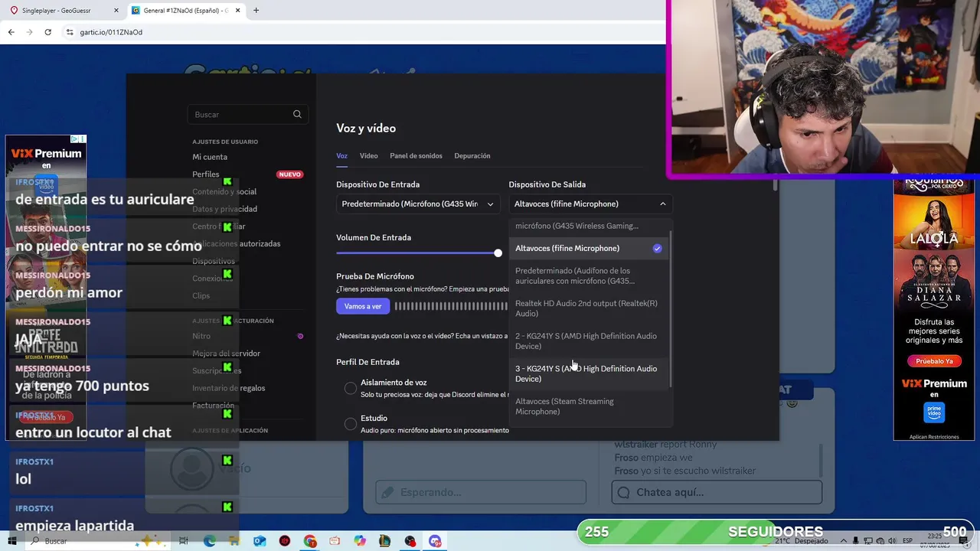Click the checkmark next to Altavoces (fifine Microphone)
The width and height of the screenshot is (980, 551).
click(x=657, y=249)
